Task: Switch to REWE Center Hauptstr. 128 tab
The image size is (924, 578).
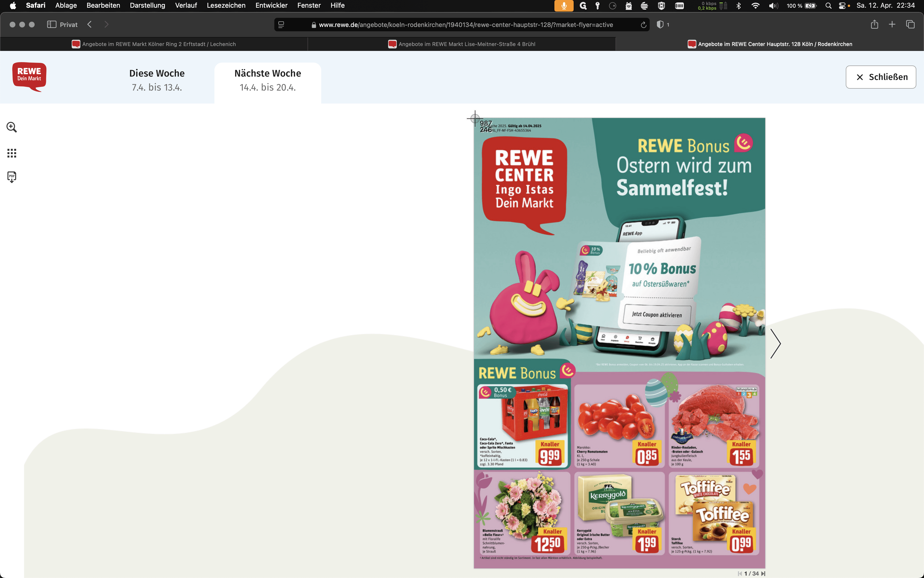Action: click(x=770, y=44)
